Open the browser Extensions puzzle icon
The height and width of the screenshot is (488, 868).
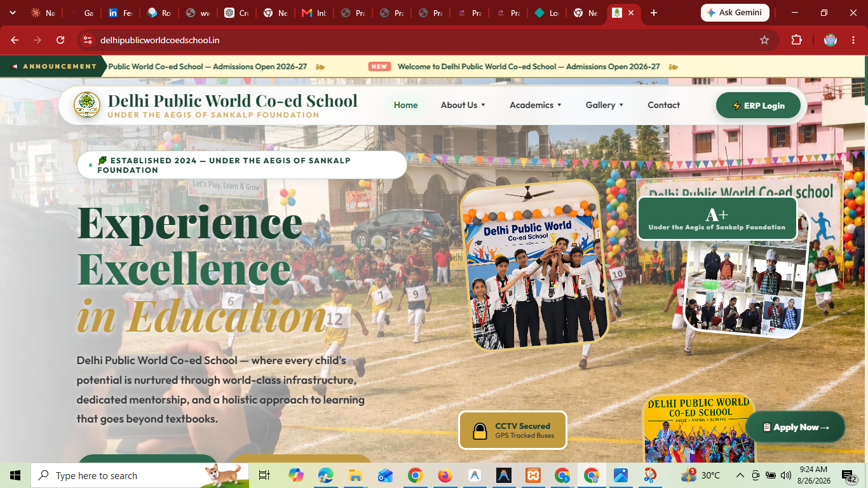click(796, 40)
